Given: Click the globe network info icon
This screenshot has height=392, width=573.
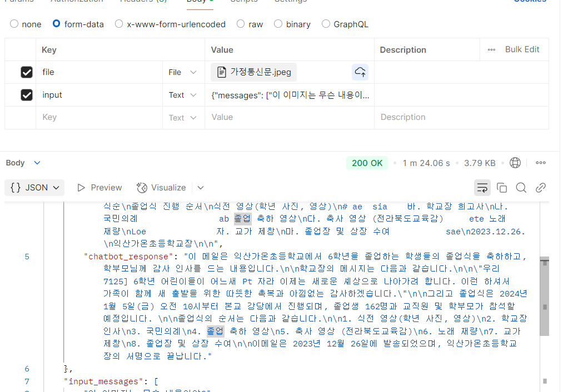Looking at the screenshot, I should pyautogui.click(x=515, y=163).
